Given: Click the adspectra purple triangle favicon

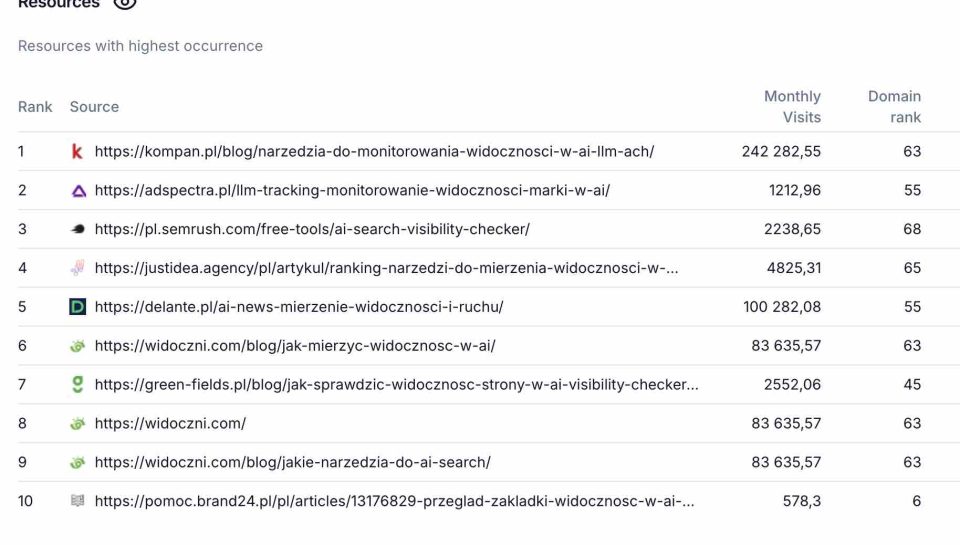Looking at the screenshot, I should (x=78, y=190).
